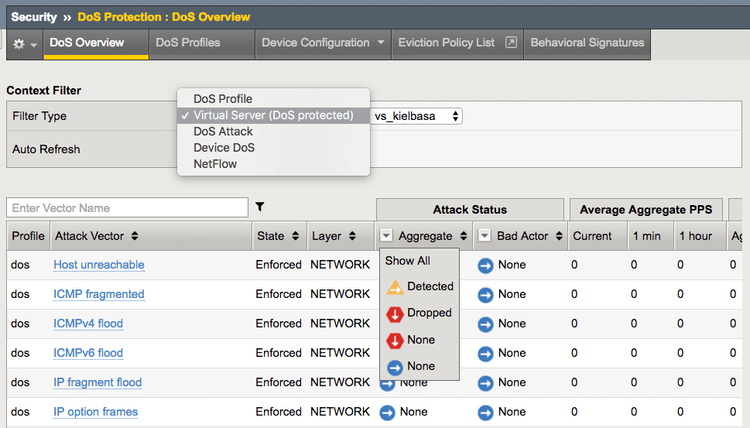Click the Aggregate blue arrow icon for IP option frames

tap(387, 412)
